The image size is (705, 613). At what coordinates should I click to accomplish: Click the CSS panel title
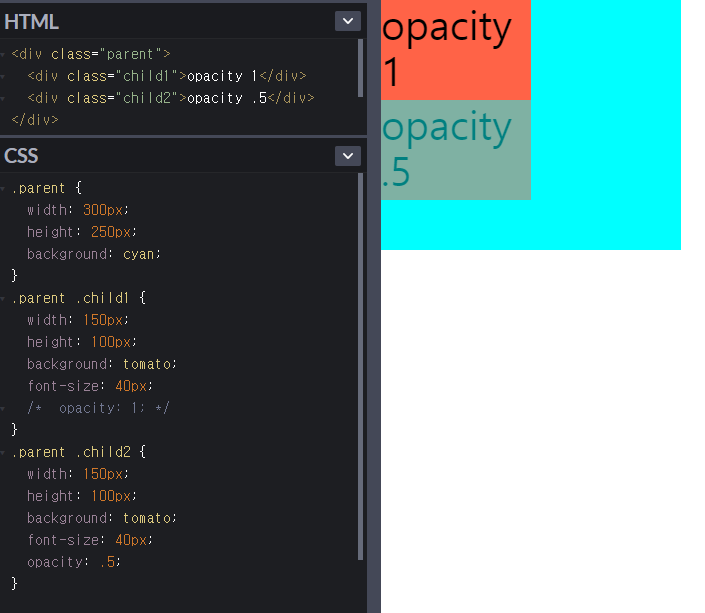[21, 156]
